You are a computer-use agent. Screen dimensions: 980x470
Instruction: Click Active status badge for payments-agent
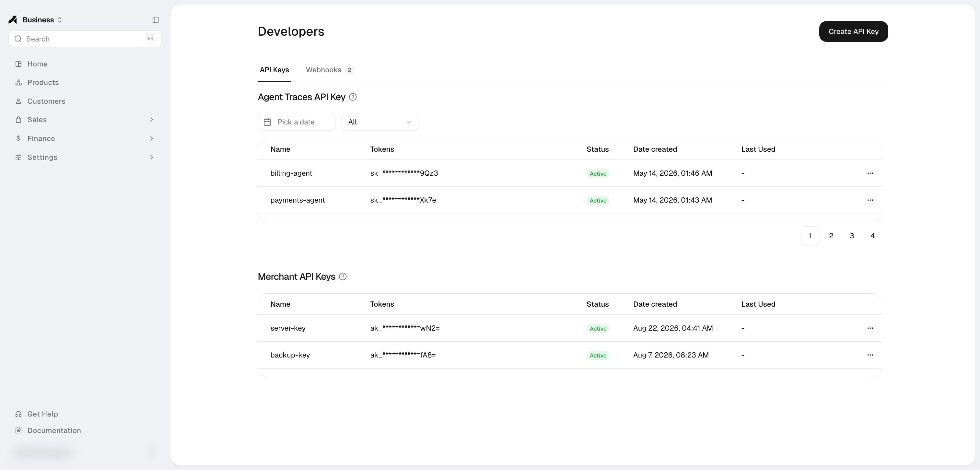(x=598, y=201)
